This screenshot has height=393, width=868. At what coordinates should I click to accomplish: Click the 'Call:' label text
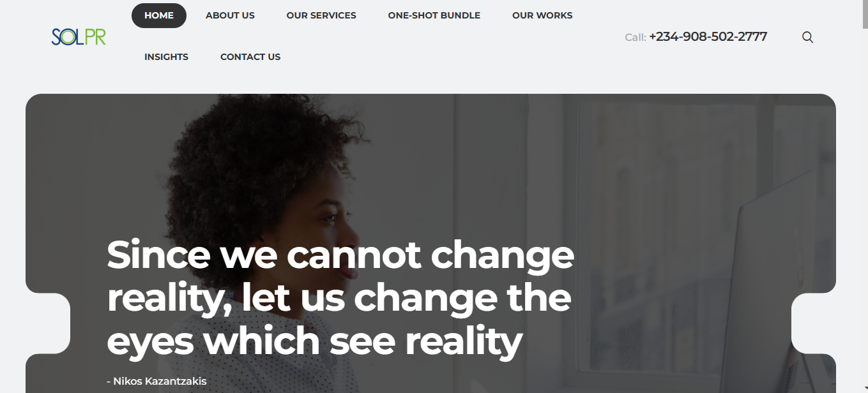(x=636, y=38)
